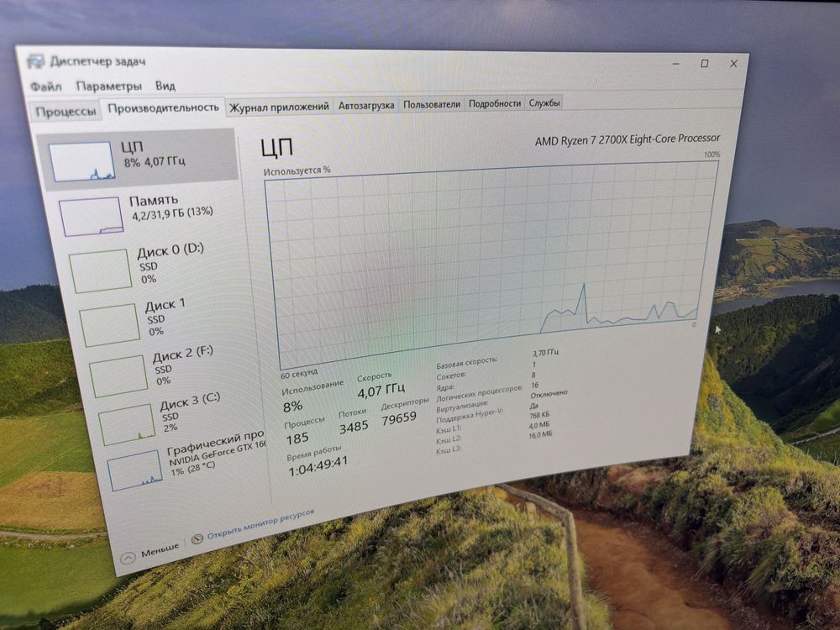Select the Диск 2 (F:) graph thumbnail
The height and width of the screenshot is (630, 840).
pos(119,376)
